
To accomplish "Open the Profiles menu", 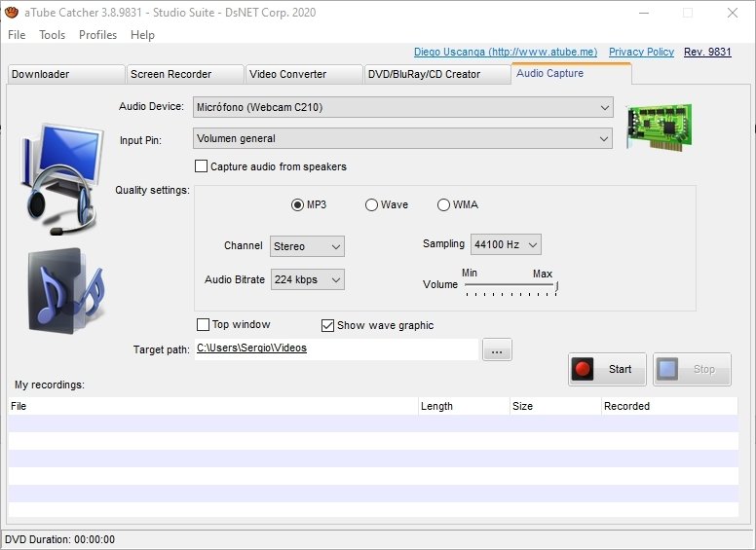I will pos(97,35).
